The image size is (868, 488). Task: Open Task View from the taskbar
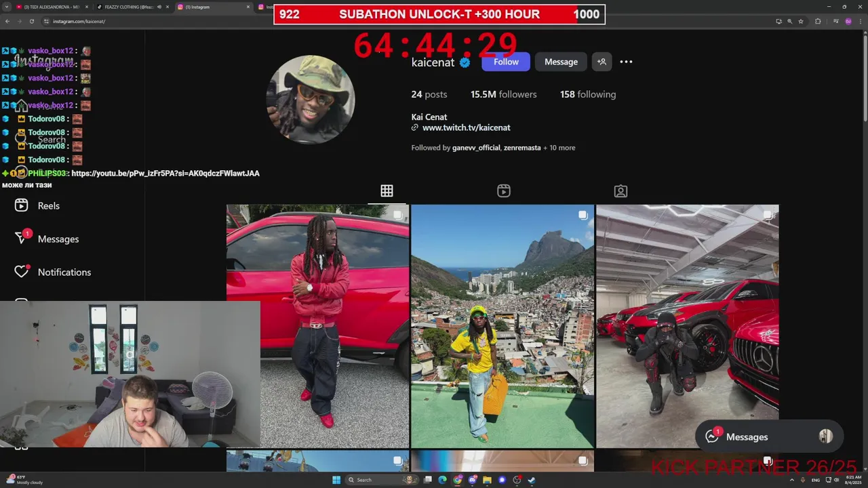(x=428, y=480)
